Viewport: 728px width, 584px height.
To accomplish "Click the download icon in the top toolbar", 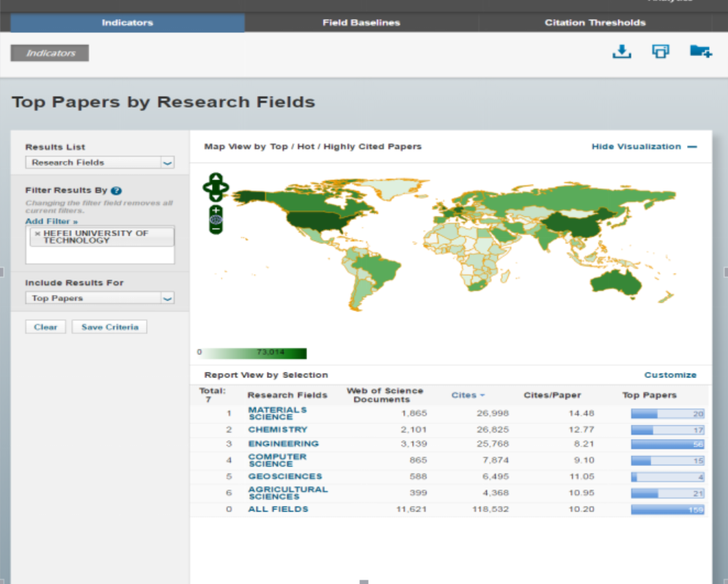I will [x=622, y=52].
